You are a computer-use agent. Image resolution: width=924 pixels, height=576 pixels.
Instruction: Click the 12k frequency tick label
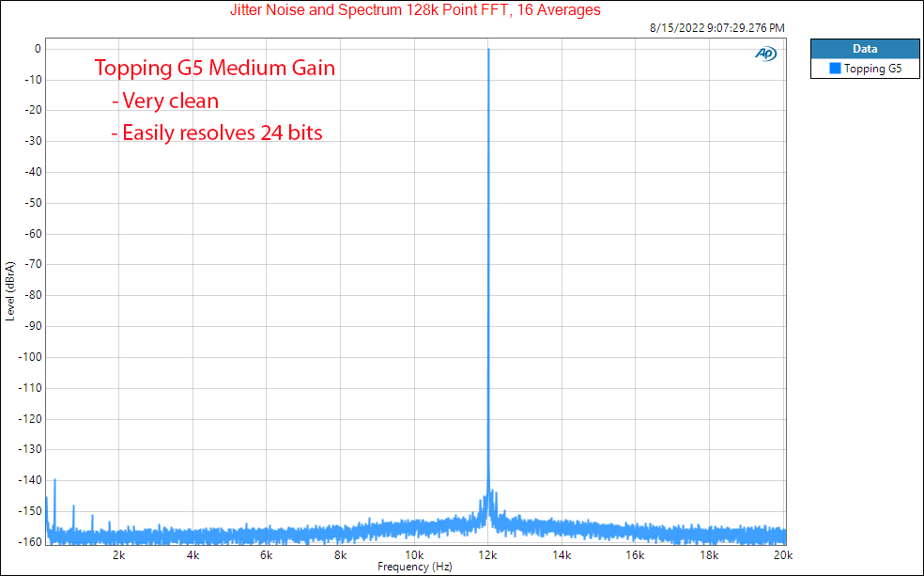[488, 554]
